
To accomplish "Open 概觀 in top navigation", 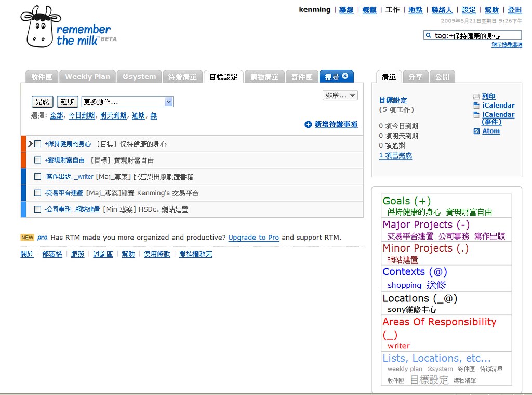I will [x=369, y=10].
